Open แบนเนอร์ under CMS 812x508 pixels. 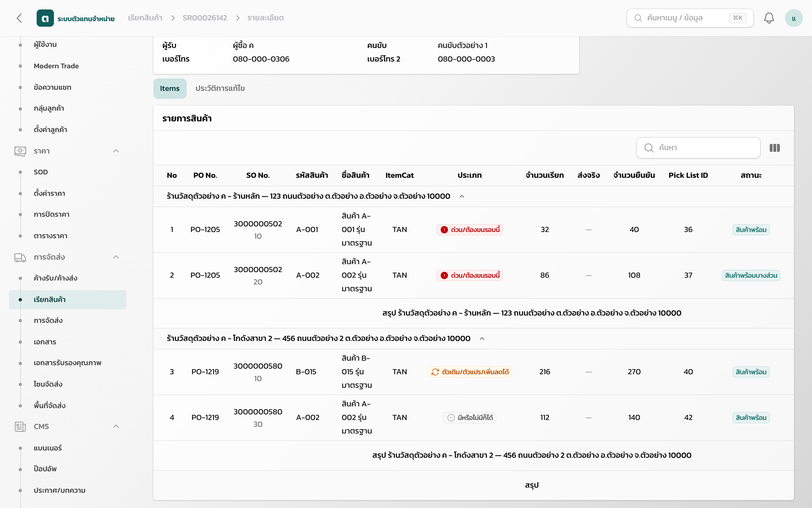click(48, 448)
